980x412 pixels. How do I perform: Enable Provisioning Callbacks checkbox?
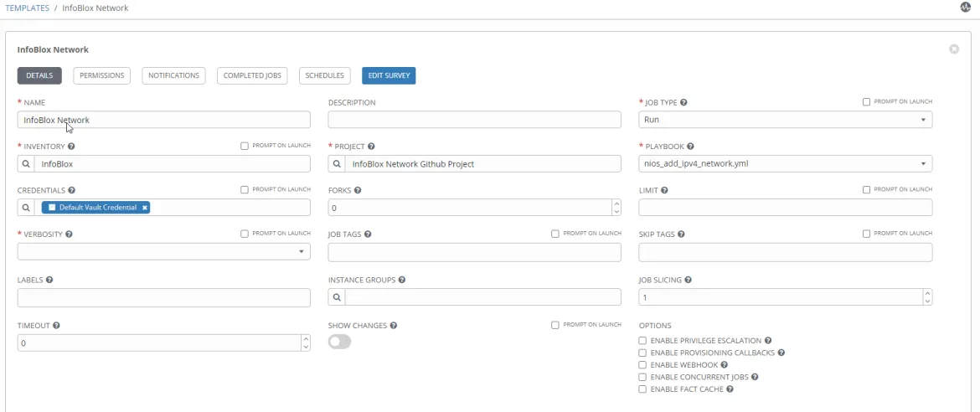coord(642,353)
